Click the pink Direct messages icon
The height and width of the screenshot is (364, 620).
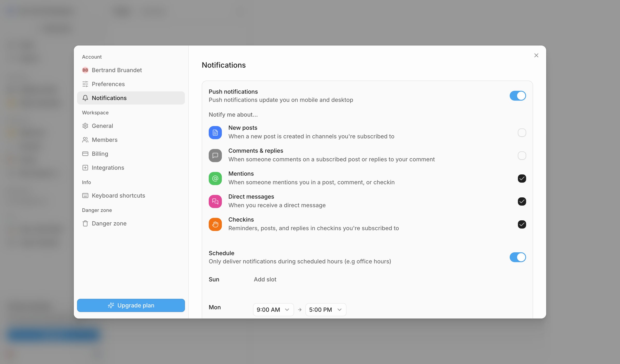pos(215,202)
